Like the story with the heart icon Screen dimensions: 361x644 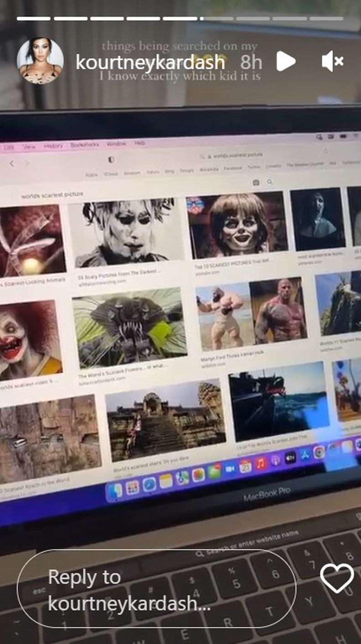(x=337, y=578)
